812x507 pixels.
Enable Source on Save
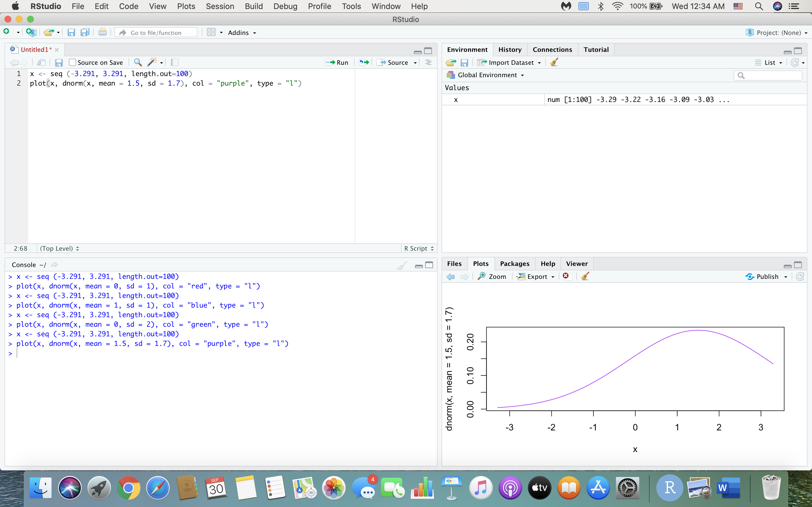(72, 62)
